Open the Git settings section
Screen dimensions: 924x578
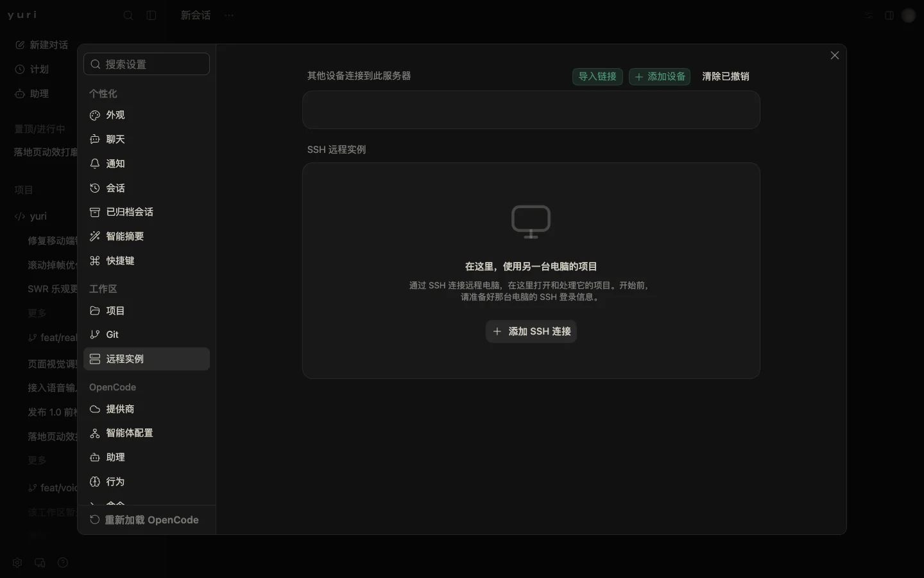click(x=146, y=335)
